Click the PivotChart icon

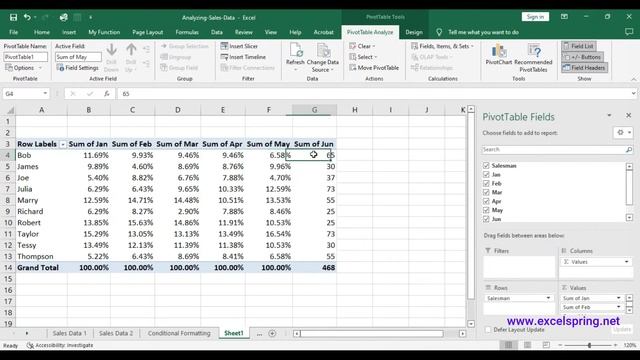point(499,51)
